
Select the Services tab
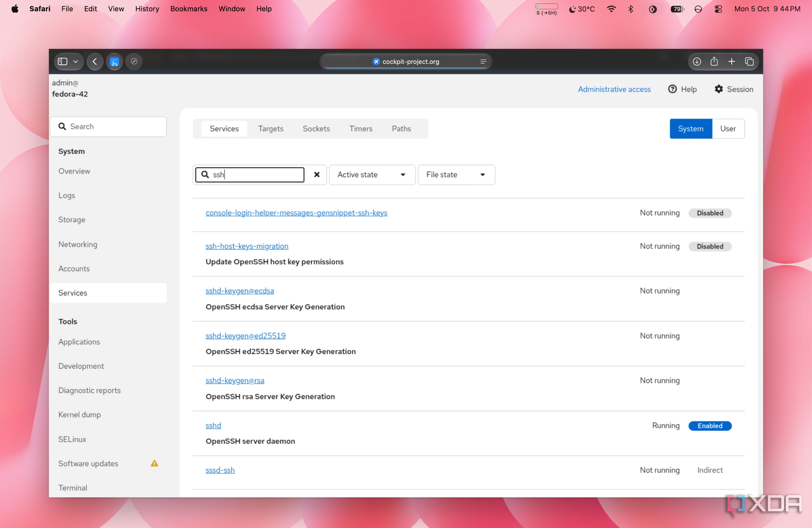(x=224, y=129)
